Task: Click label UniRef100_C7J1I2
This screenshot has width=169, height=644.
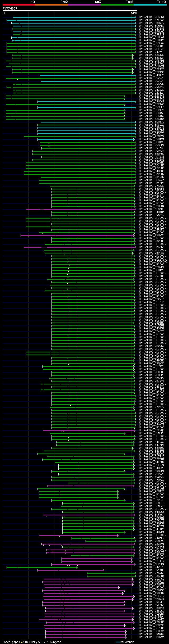Action: tap(152, 561)
